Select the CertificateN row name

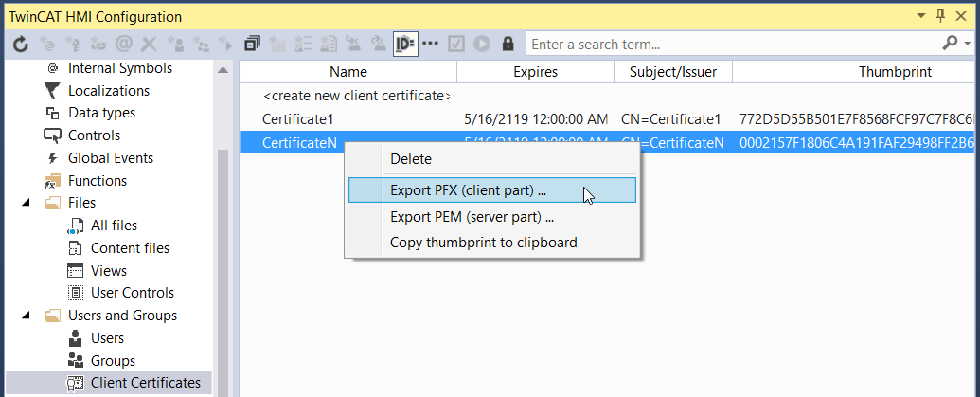pyautogui.click(x=299, y=143)
